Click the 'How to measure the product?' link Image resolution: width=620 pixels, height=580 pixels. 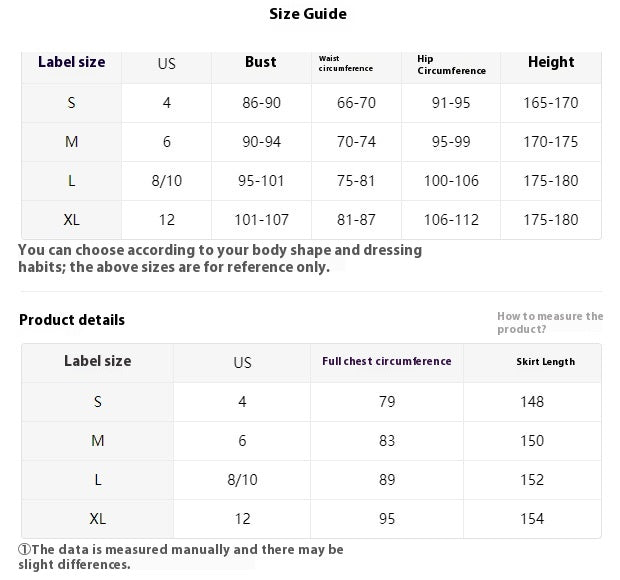(x=549, y=322)
